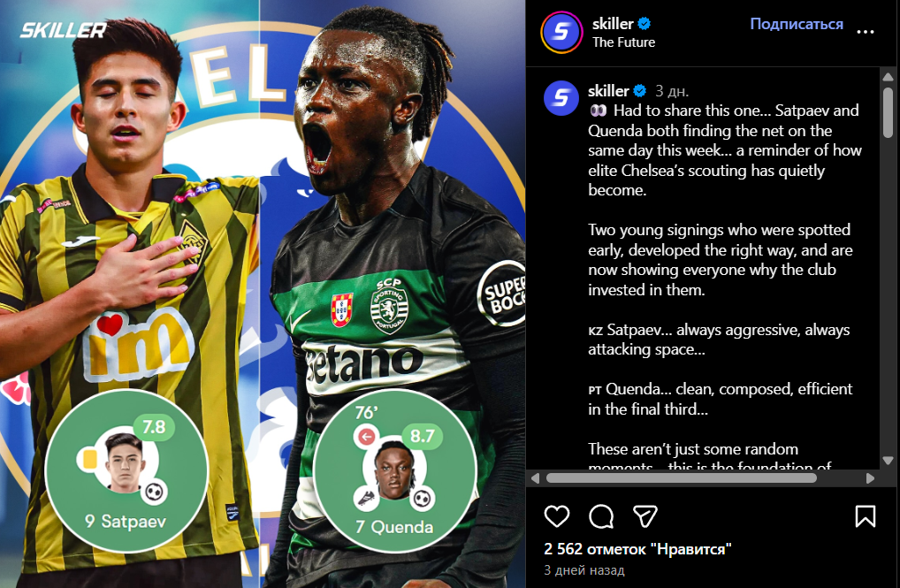Open the three-dot more options menu

(865, 32)
